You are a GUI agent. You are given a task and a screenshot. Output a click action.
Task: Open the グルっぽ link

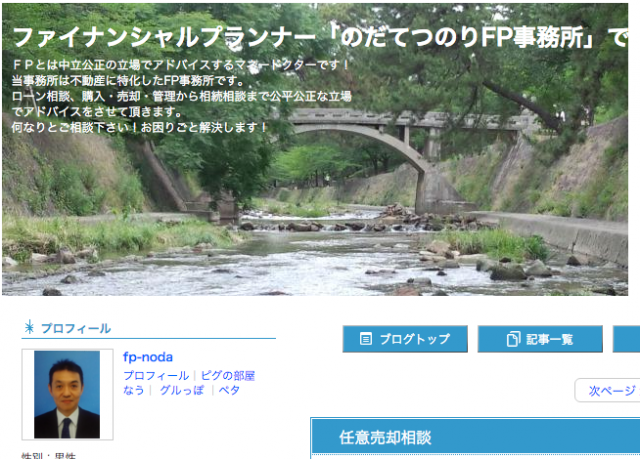pyautogui.click(x=182, y=390)
